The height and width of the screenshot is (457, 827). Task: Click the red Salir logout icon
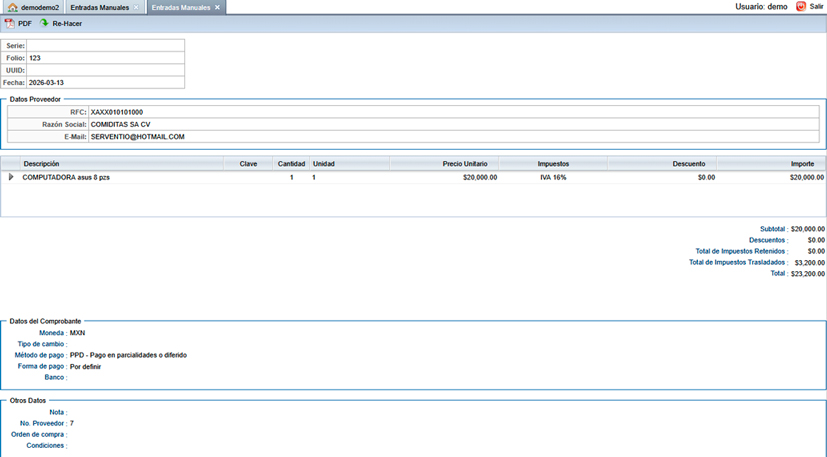tap(800, 7)
